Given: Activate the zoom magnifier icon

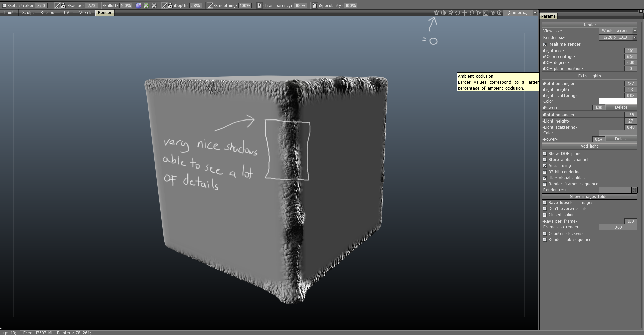Looking at the screenshot, I should (x=472, y=13).
